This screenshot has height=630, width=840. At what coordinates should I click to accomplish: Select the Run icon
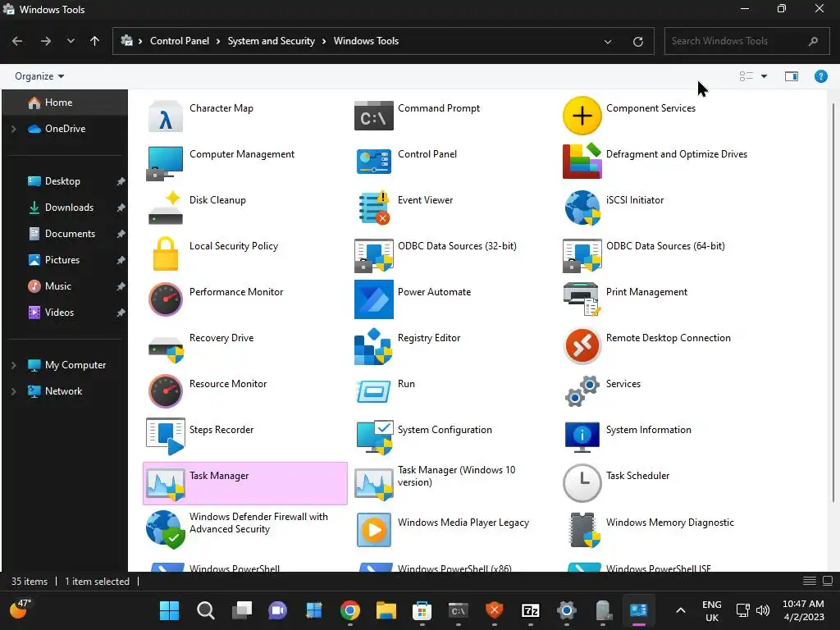(373, 391)
